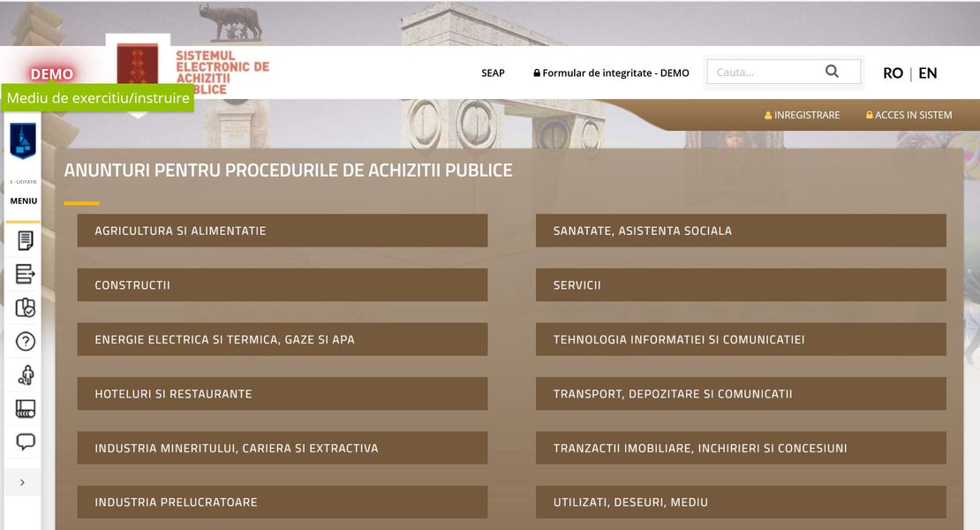The image size is (980, 530).
Task: Click the INREGISTRARE link
Action: [802, 115]
